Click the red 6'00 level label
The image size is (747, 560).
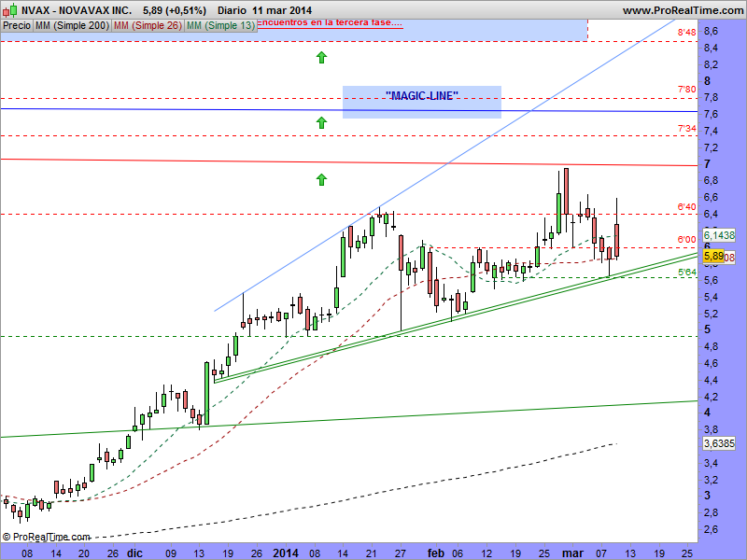(x=686, y=240)
